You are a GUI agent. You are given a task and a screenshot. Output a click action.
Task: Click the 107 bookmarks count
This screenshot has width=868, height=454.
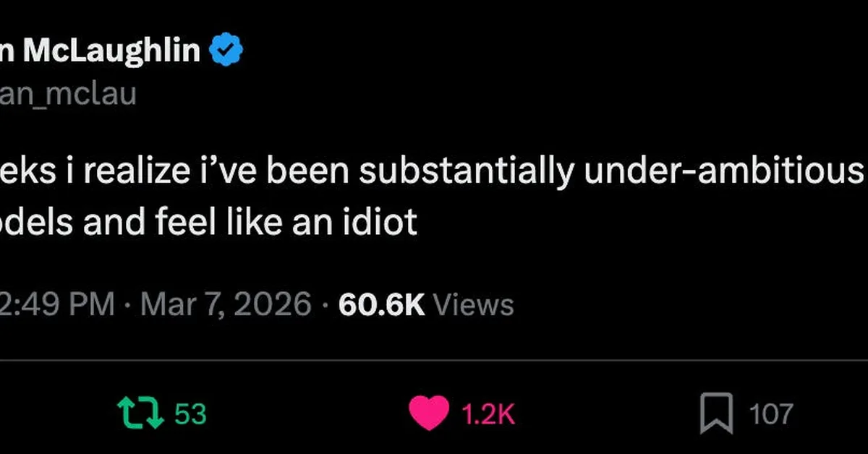(771, 414)
